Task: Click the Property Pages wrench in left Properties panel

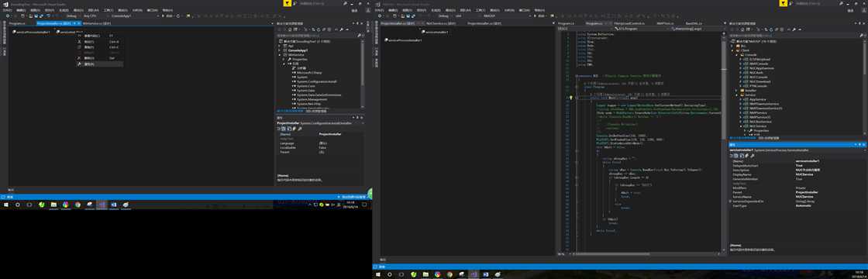Action: [300, 129]
